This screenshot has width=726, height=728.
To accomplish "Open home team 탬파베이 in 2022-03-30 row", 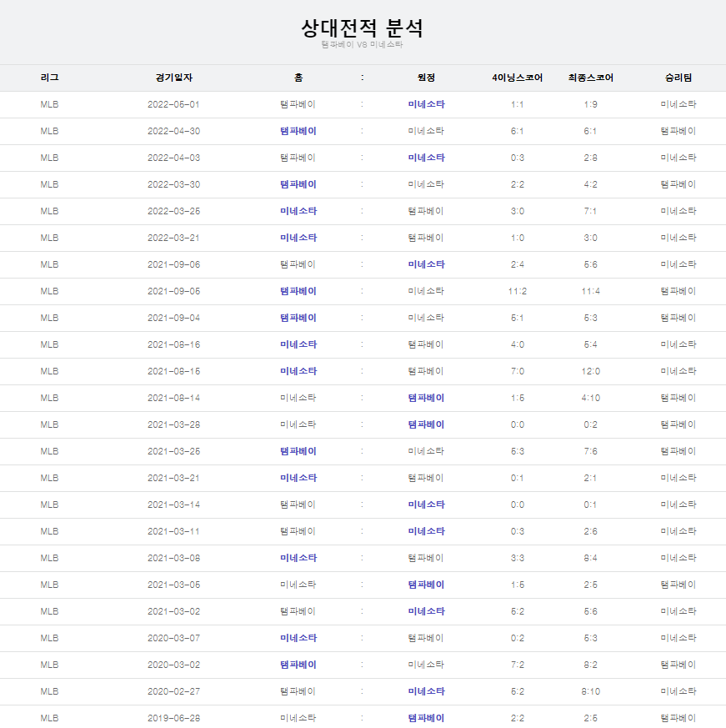I will coord(298,185).
